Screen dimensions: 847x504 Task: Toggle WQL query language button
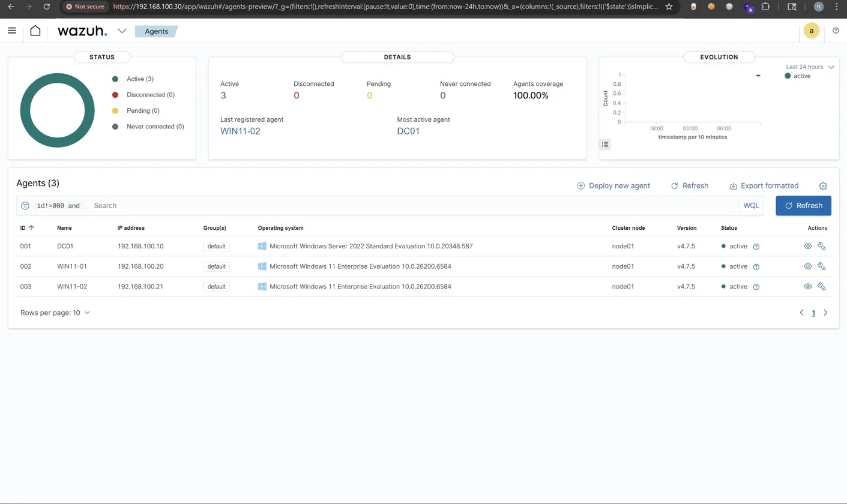(x=751, y=205)
